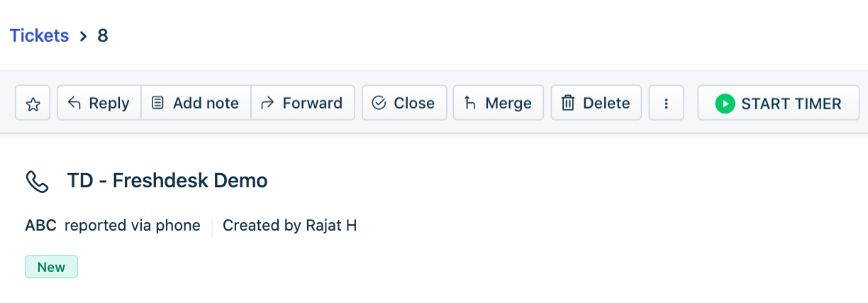868x303 pixels.
Task: Merge this ticket with another
Action: pyautogui.click(x=498, y=104)
